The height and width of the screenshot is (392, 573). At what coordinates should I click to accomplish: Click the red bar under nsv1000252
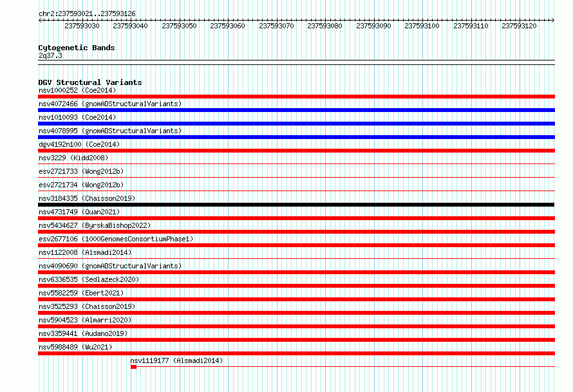coord(296,97)
